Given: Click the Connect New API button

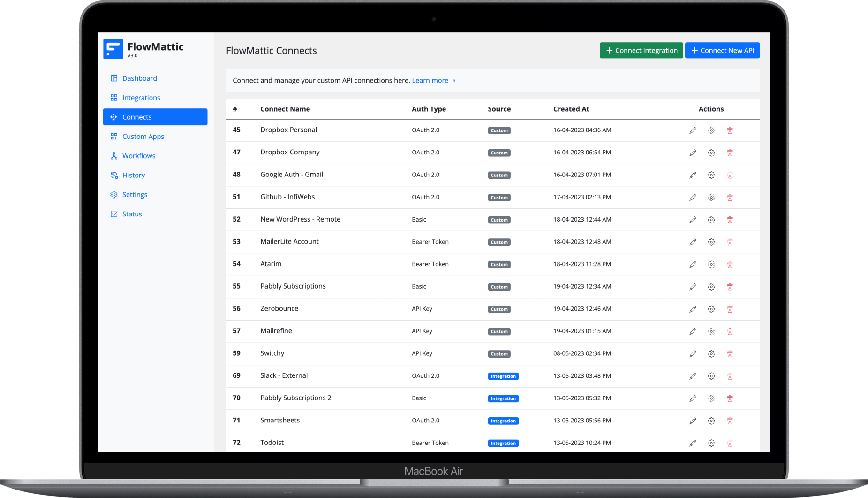Looking at the screenshot, I should [x=722, y=50].
